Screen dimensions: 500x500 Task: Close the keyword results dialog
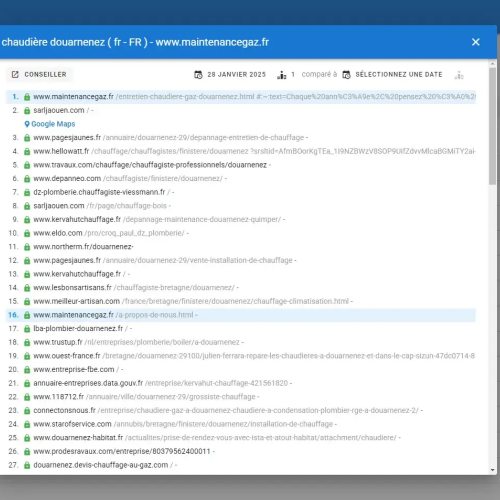pyautogui.click(x=476, y=42)
